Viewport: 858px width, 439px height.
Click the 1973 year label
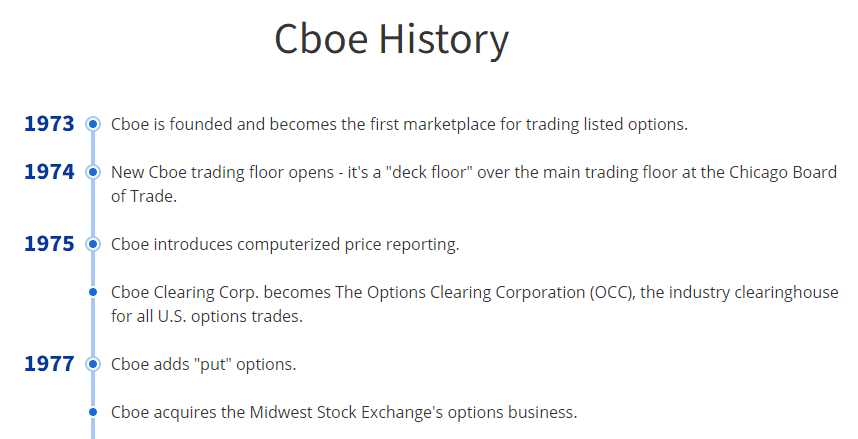pos(49,124)
